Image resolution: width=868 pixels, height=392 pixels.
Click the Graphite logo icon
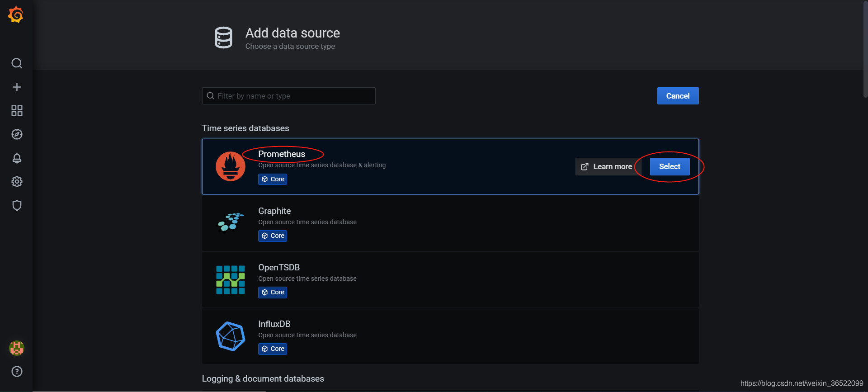click(x=231, y=222)
